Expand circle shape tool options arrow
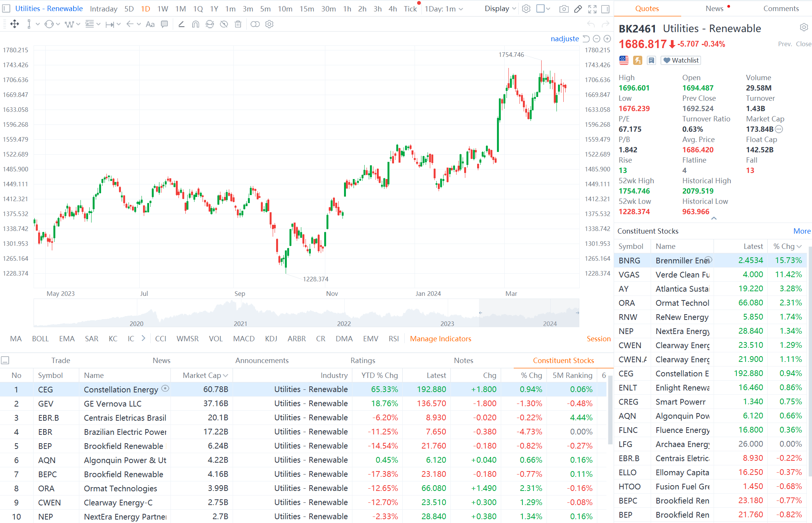This screenshot has height=523, width=812. click(58, 24)
